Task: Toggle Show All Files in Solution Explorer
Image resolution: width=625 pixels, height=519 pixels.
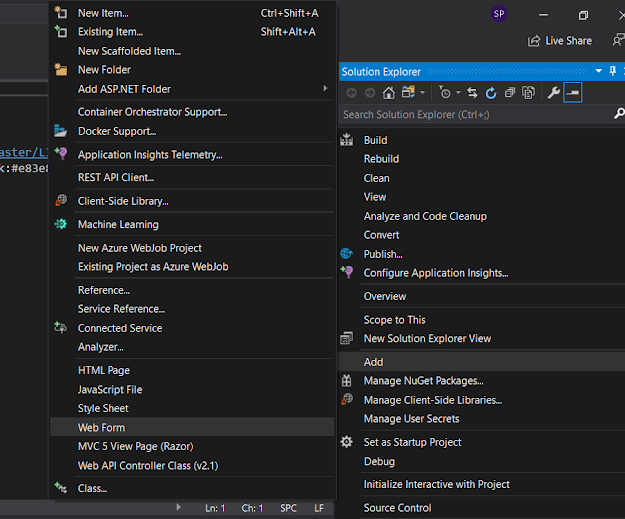Action: [529, 93]
